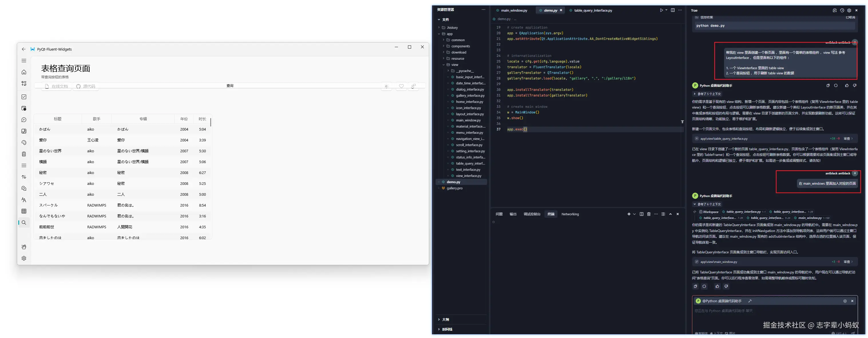This screenshot has height=338, width=868.
Task: Open the hamburger navigation menu
Action: [x=24, y=61]
